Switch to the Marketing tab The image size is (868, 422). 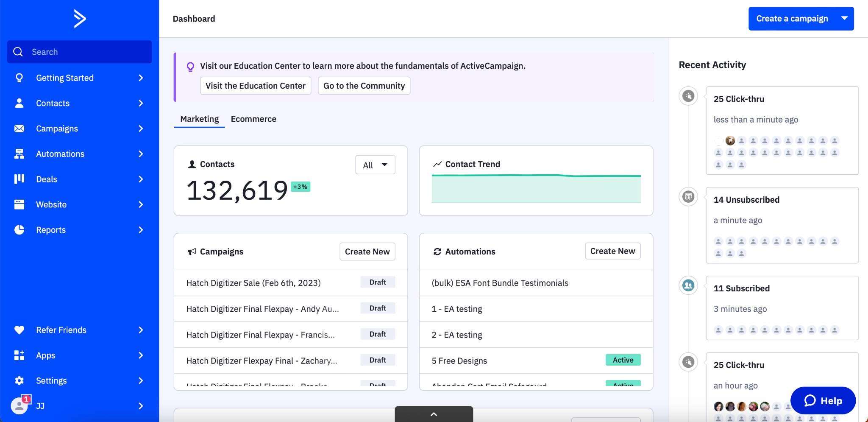pyautogui.click(x=199, y=119)
